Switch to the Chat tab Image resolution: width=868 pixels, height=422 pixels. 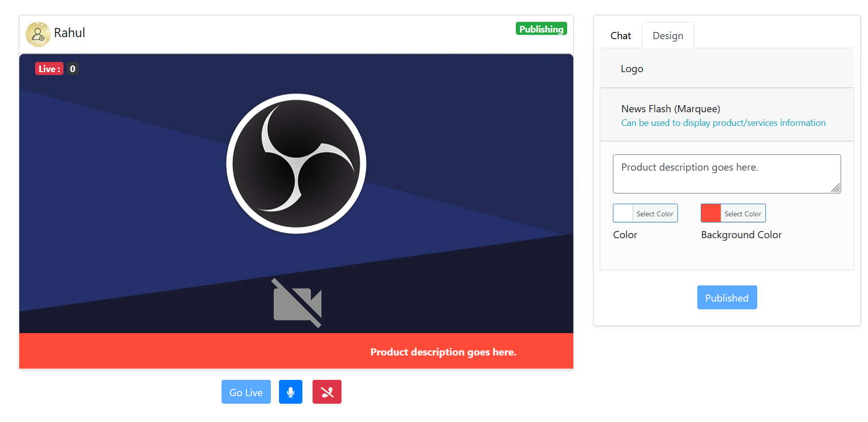pos(621,36)
